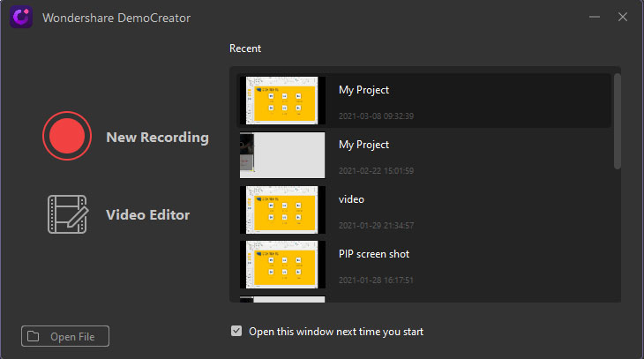The image size is (644, 359).
Task: Toggle the 'Open this window next time' checkbox
Action: 236,331
